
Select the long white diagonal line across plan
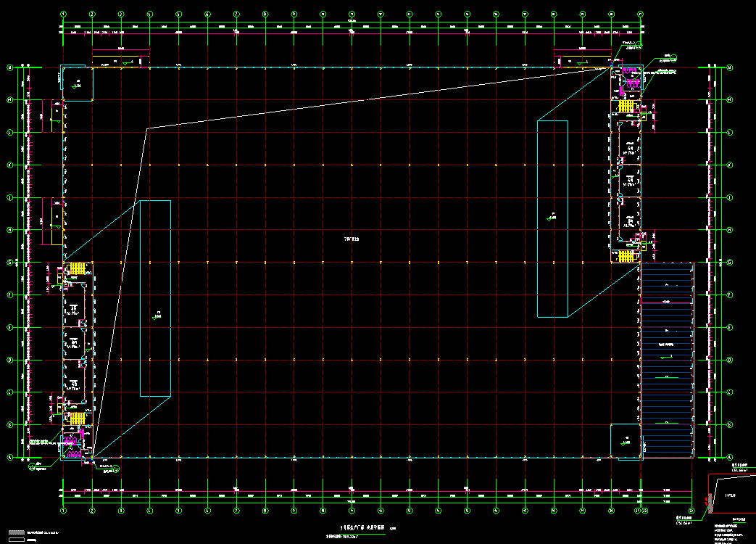coord(377,98)
